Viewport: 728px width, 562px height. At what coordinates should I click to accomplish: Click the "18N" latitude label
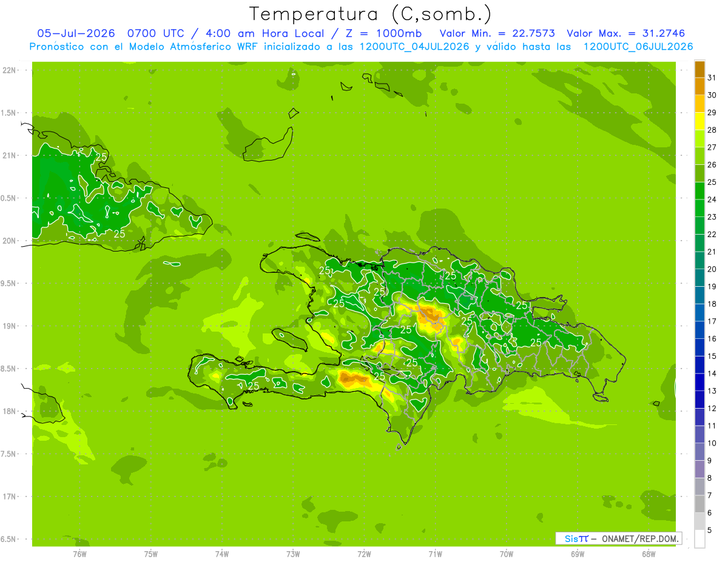[9, 411]
